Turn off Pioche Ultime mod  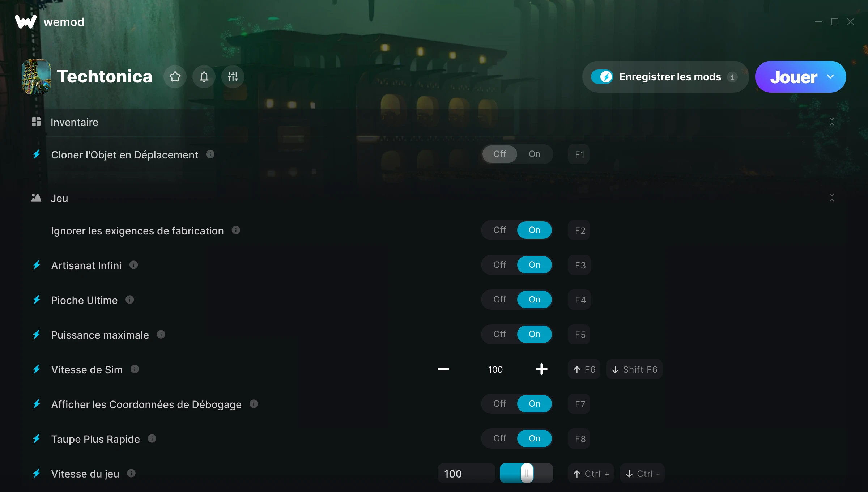(500, 300)
